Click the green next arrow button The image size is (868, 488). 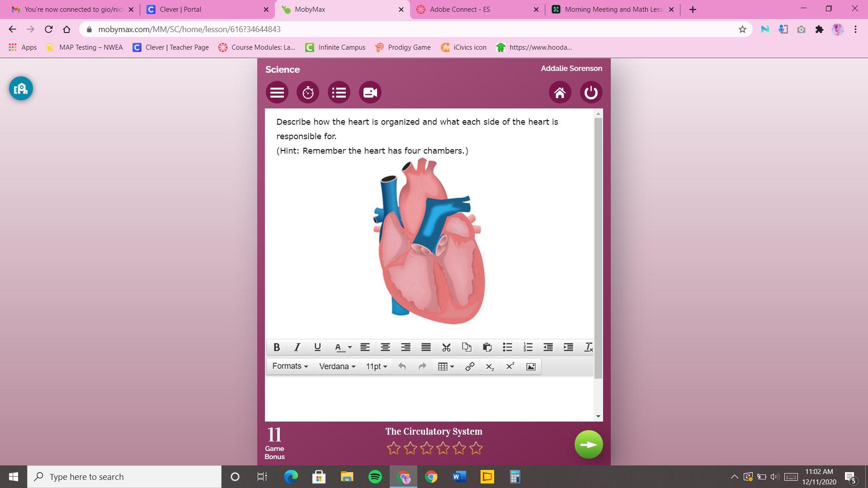(x=588, y=445)
